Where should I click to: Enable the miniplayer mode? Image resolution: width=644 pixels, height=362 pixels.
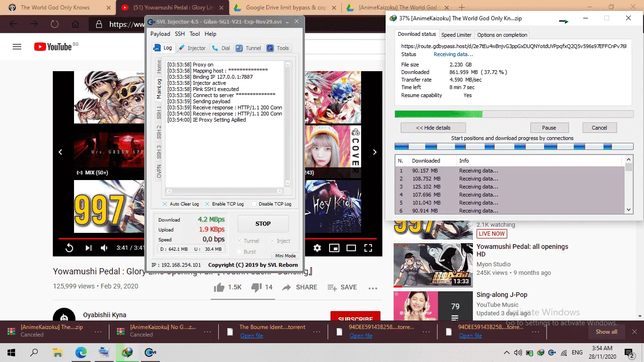tap(334, 248)
